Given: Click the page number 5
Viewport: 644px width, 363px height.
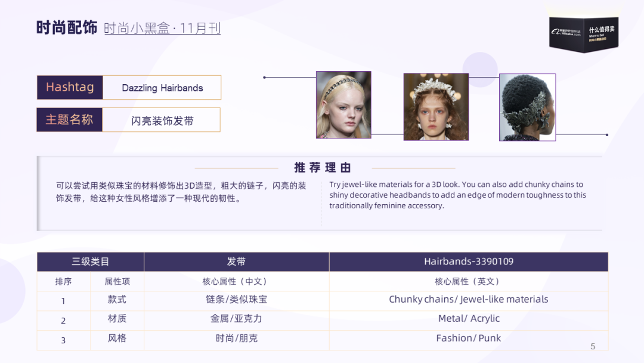Looking at the screenshot, I should 592,346.
